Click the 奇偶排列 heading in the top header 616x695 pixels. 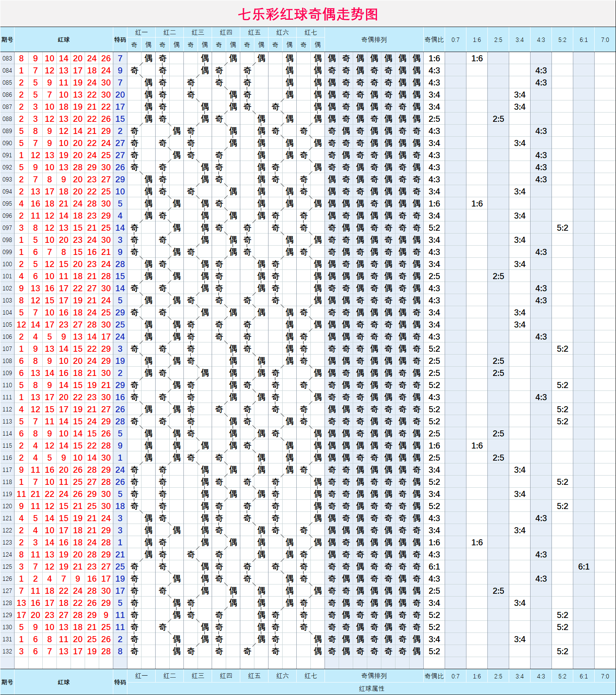[x=374, y=40]
